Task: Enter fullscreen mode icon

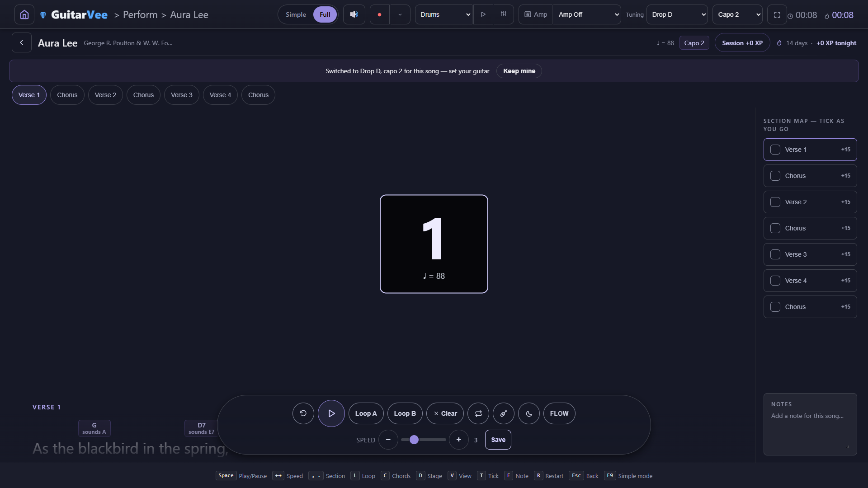Action: point(777,15)
